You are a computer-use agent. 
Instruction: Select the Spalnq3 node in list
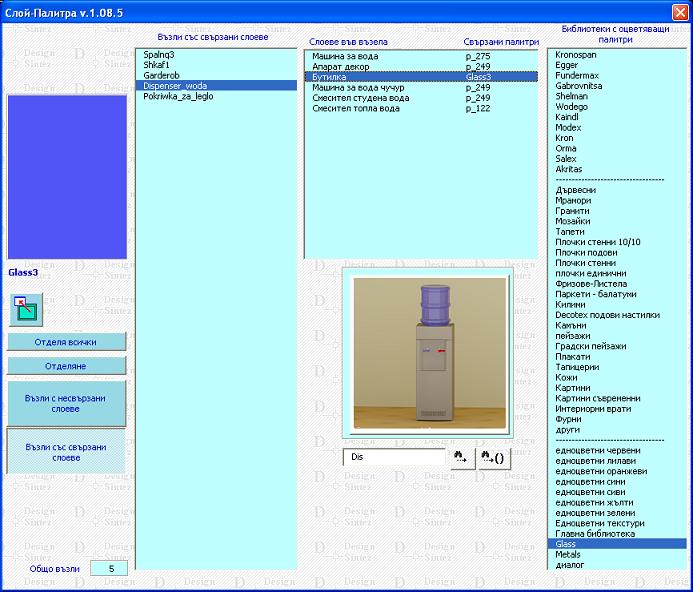click(159, 54)
